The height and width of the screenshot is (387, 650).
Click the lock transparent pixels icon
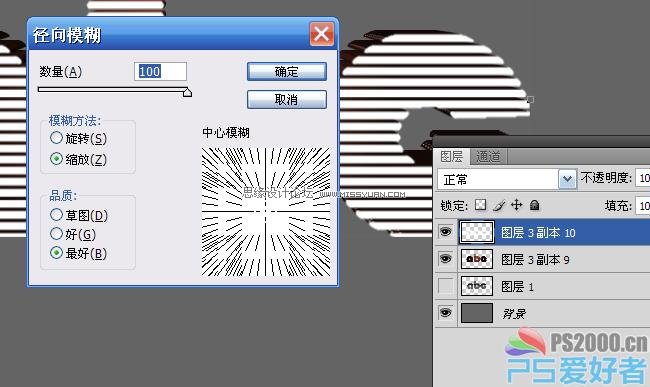pyautogui.click(x=480, y=205)
